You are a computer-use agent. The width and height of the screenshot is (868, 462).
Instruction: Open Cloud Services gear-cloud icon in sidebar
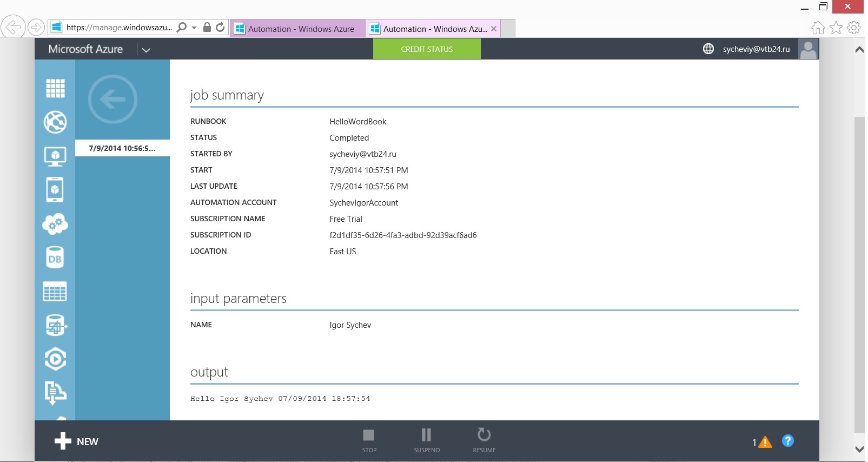[55, 223]
